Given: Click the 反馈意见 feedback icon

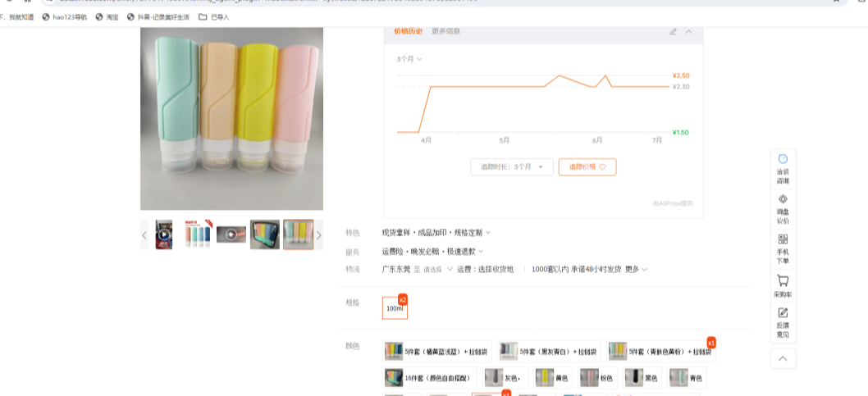Looking at the screenshot, I should (x=783, y=322).
